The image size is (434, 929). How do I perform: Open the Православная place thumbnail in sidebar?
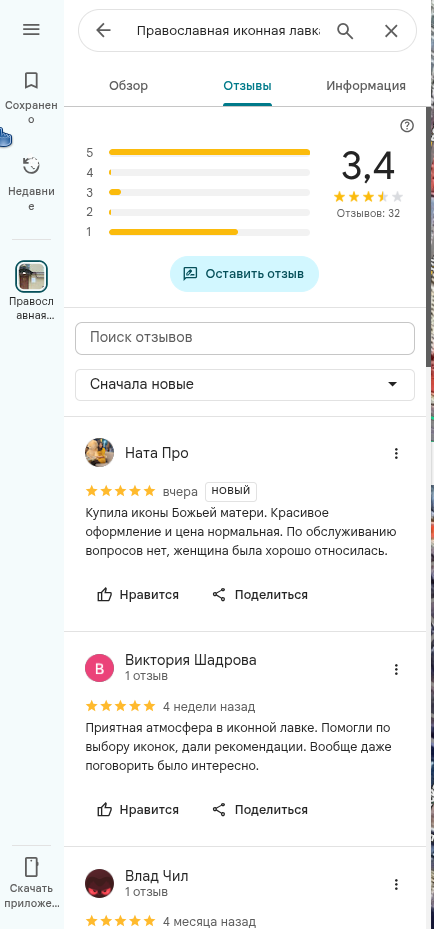pyautogui.click(x=31, y=277)
